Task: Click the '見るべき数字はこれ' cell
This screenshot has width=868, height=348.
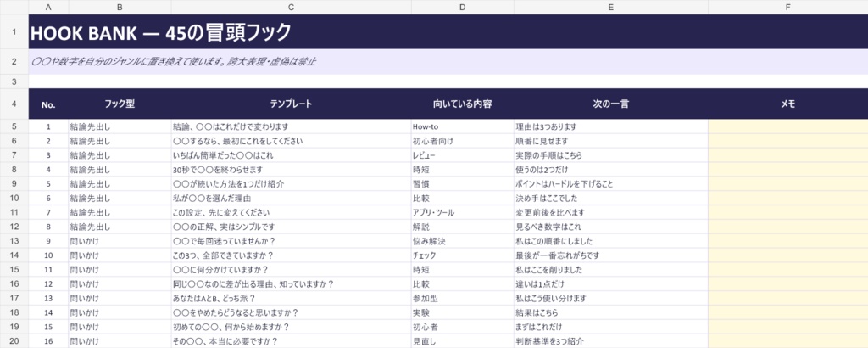Action: (x=610, y=227)
